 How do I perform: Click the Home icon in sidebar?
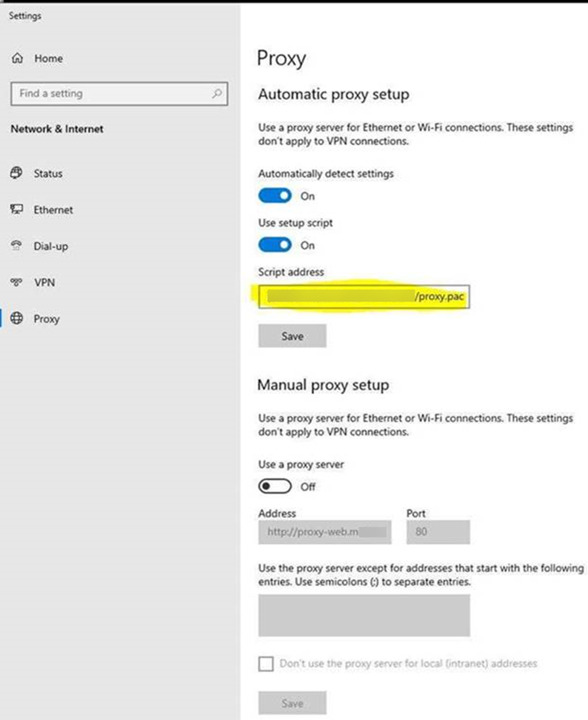click(x=17, y=58)
